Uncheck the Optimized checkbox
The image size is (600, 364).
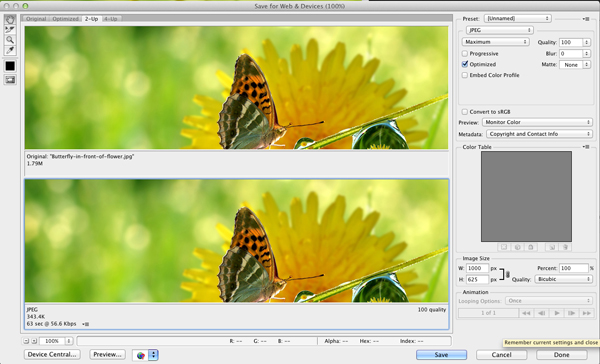click(465, 64)
